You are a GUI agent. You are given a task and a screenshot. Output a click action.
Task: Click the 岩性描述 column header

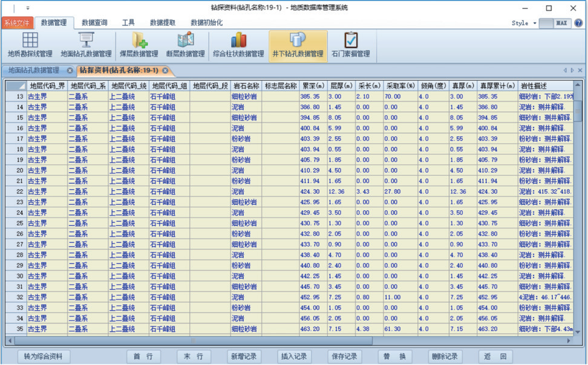[546, 86]
